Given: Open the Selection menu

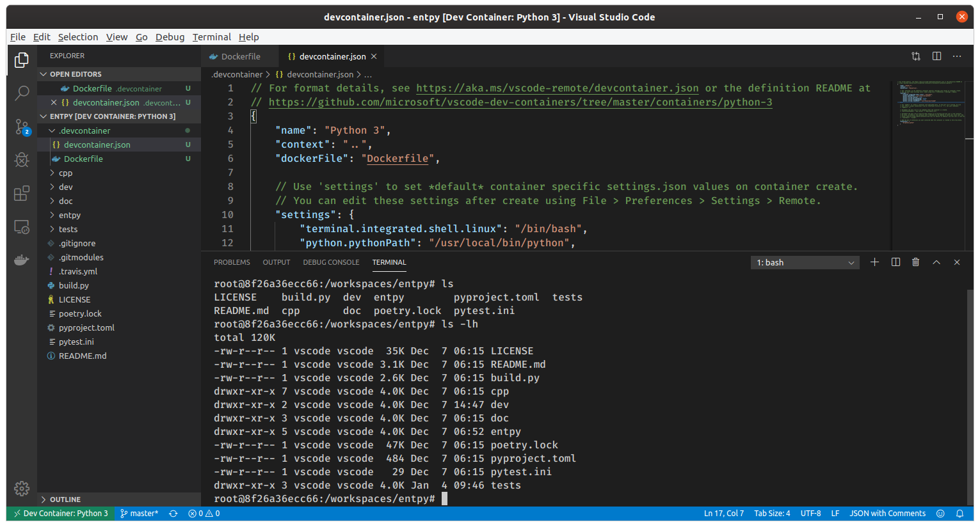Looking at the screenshot, I should click(x=78, y=37).
